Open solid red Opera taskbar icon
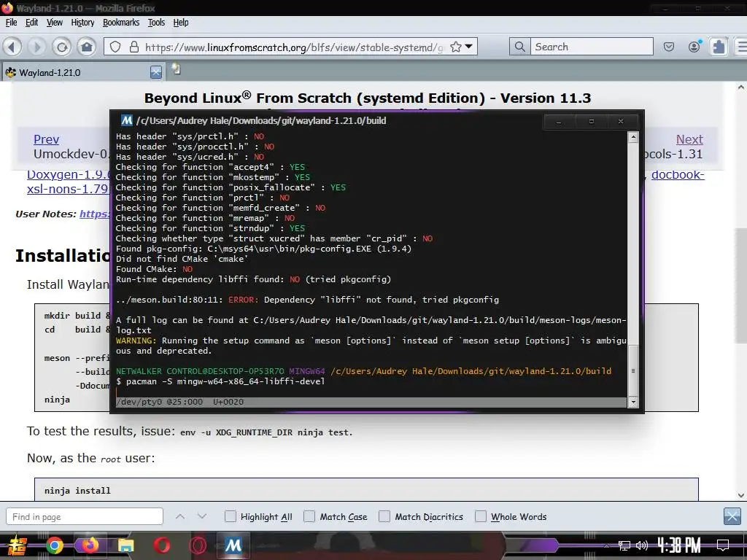The width and height of the screenshot is (747, 560). pos(161,545)
